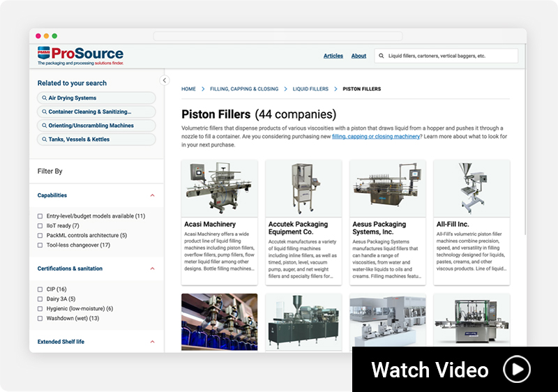This screenshot has height=392, width=558.
Task: Open blue bottles filler thumbnail
Action: [220, 322]
